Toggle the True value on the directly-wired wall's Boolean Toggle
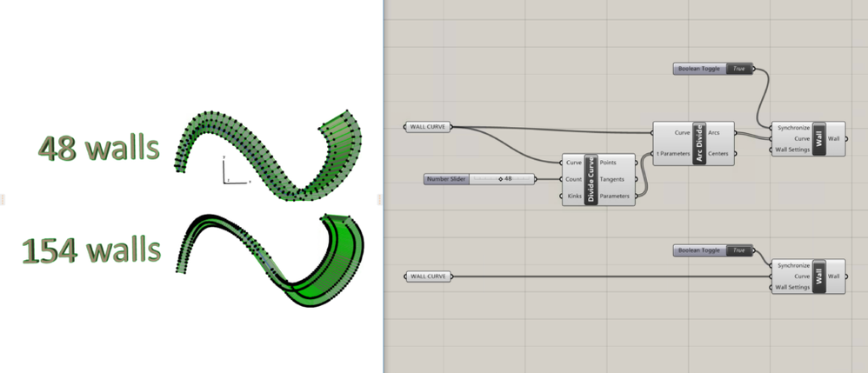The height and width of the screenshot is (373, 868). 739,250
